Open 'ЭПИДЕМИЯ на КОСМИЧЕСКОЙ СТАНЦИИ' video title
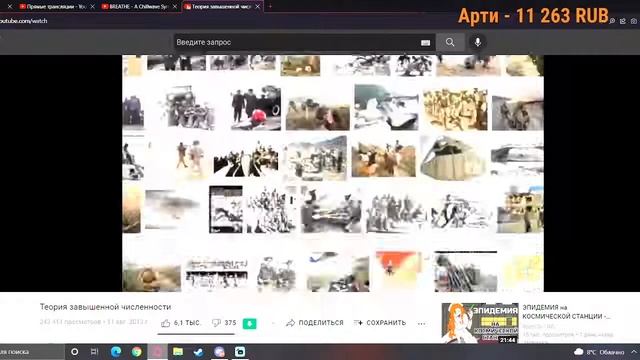Image resolution: width=640 pixels, height=360 pixels. [567, 311]
